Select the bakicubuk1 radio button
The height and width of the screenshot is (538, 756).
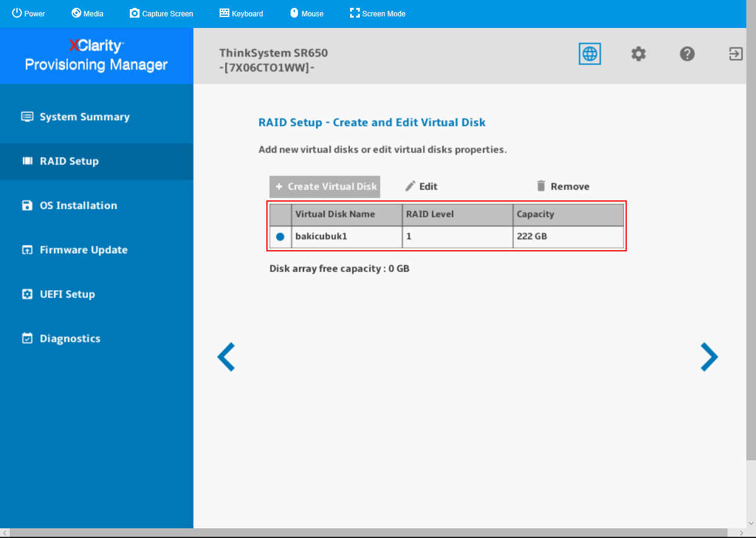(280, 237)
